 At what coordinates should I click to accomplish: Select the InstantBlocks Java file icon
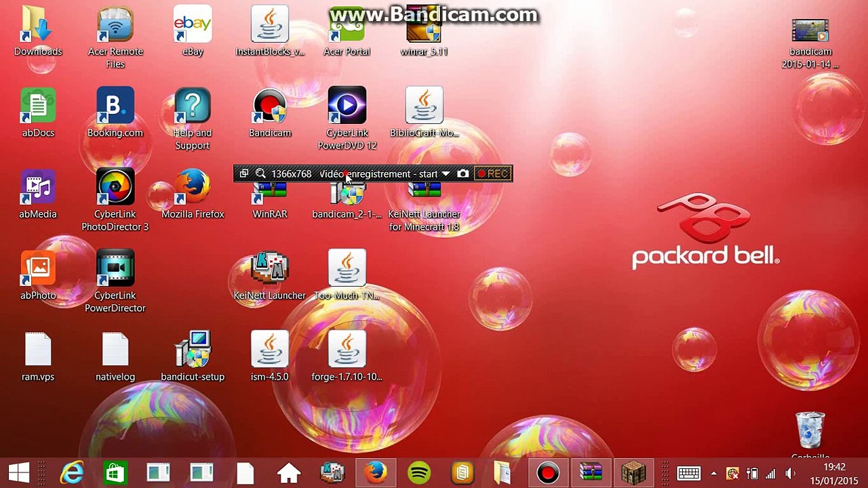270,31
